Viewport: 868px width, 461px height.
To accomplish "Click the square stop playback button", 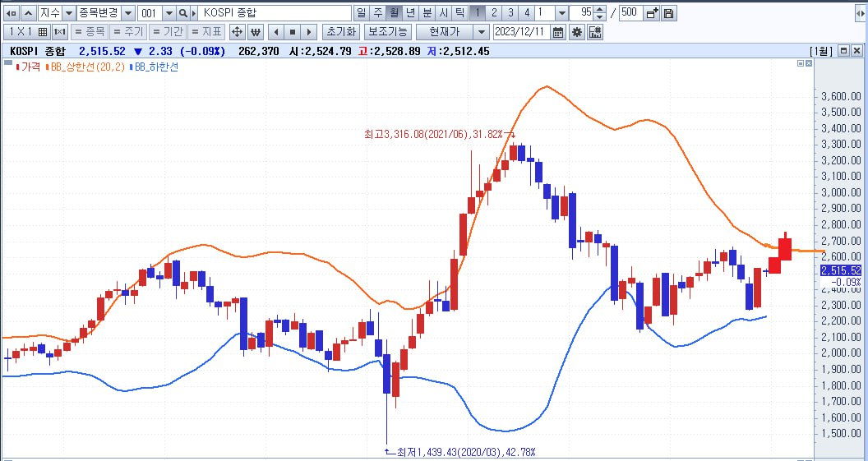I will tap(293, 32).
